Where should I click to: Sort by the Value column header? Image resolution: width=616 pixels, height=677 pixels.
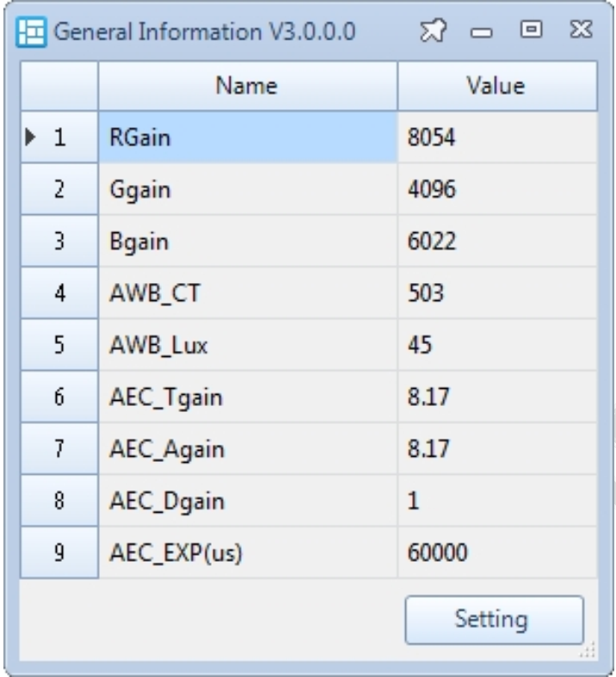(x=496, y=86)
